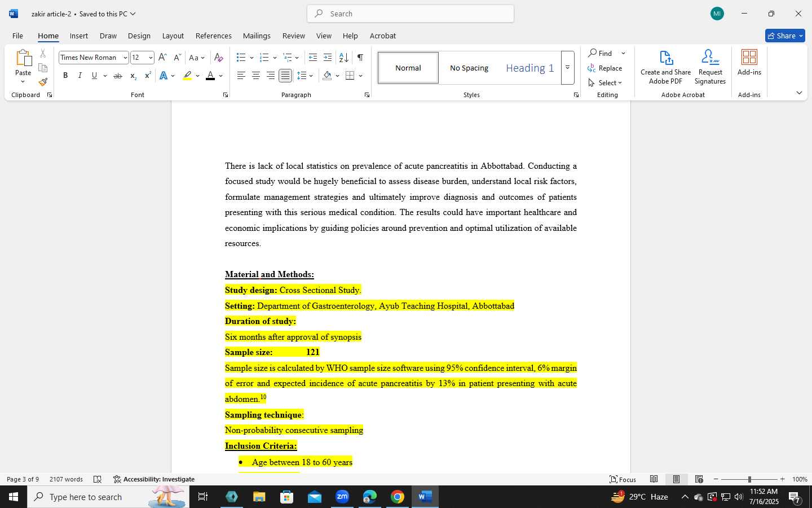Open the Find dropdown arrow
The height and width of the screenshot is (508, 812).
623,53
